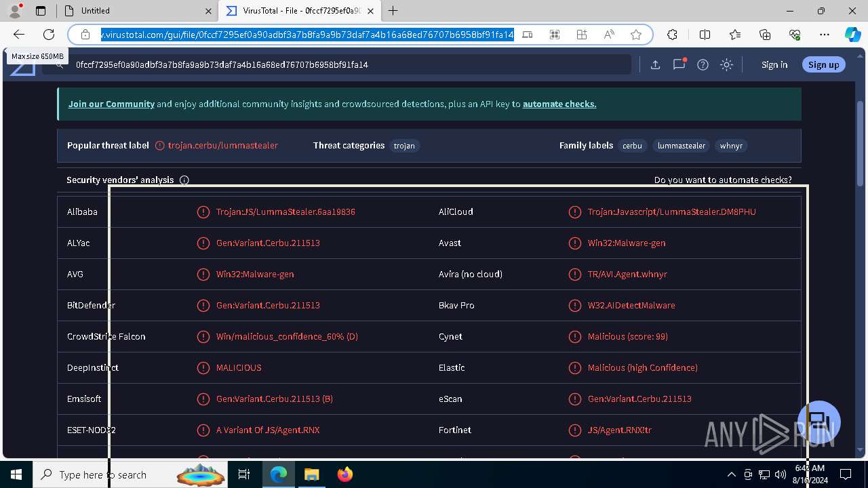Screen dimensions: 868x488
Task: Toggle split screen view icon
Action: (705, 35)
